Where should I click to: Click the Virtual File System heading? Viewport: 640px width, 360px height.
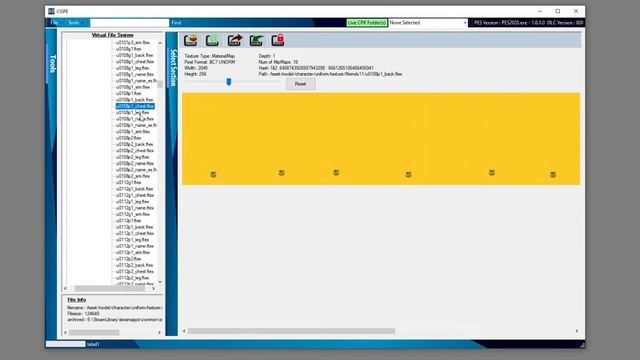pyautogui.click(x=113, y=35)
